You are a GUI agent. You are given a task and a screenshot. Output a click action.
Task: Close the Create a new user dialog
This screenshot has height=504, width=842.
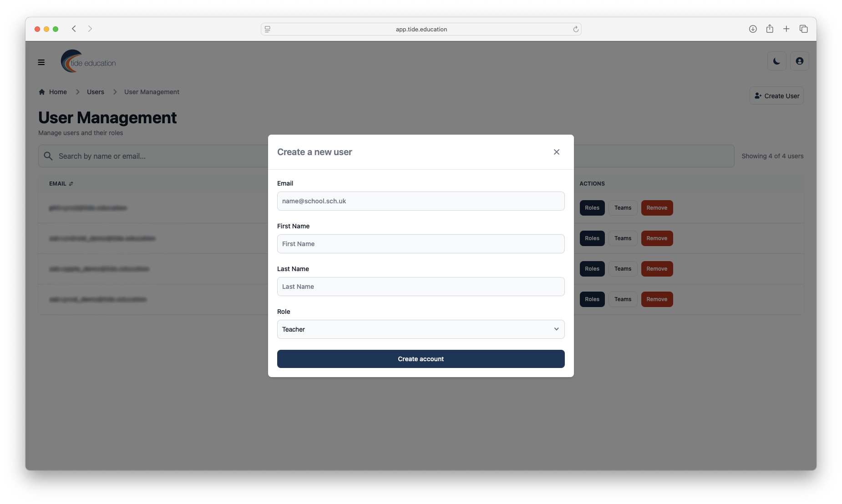pos(556,152)
